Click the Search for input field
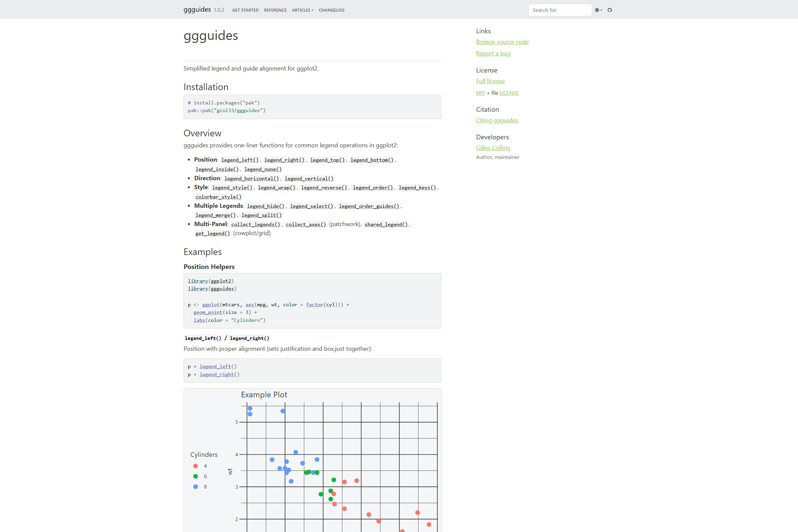Screen dimensions: 798x532 point(560,10)
